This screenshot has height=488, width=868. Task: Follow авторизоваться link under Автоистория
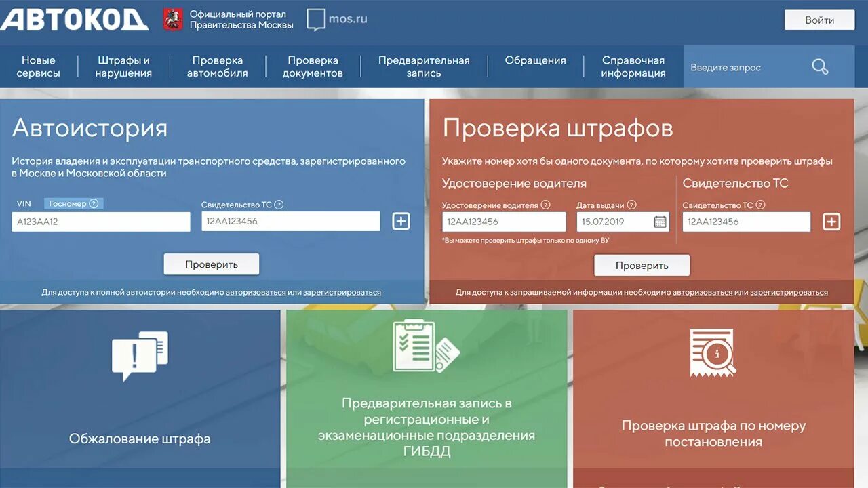[x=256, y=292]
